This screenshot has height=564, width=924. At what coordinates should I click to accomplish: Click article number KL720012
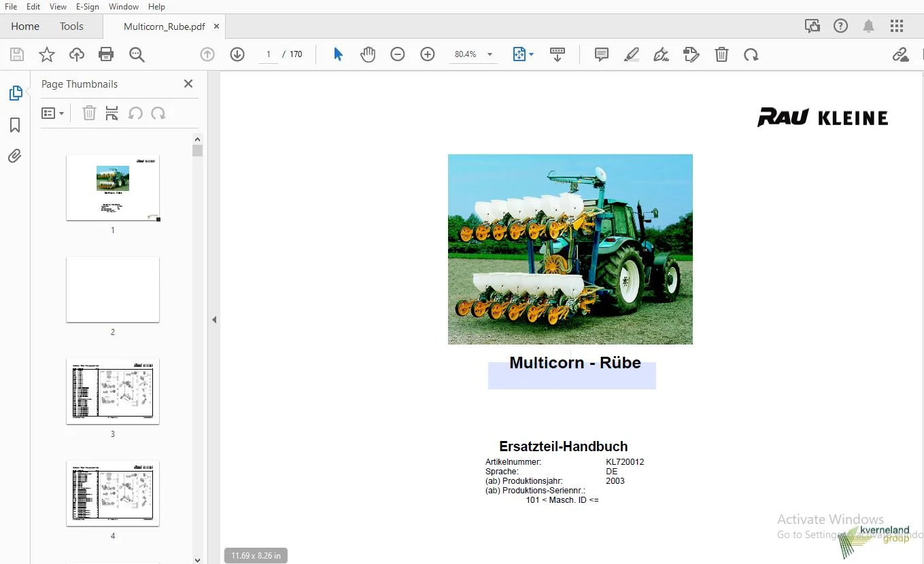click(x=625, y=462)
